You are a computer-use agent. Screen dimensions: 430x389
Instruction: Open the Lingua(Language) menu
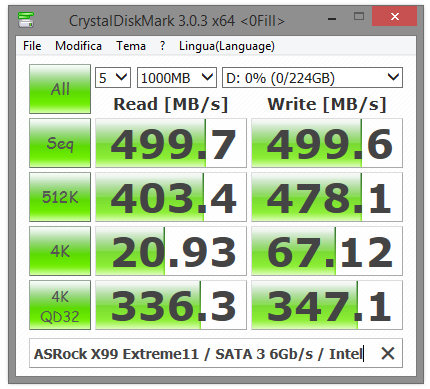coord(227,46)
